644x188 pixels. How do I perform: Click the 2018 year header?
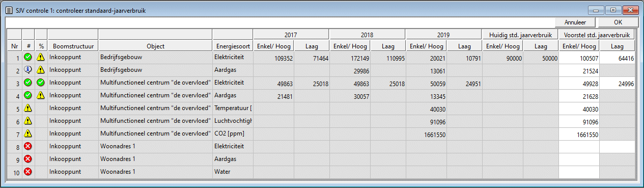coord(368,35)
